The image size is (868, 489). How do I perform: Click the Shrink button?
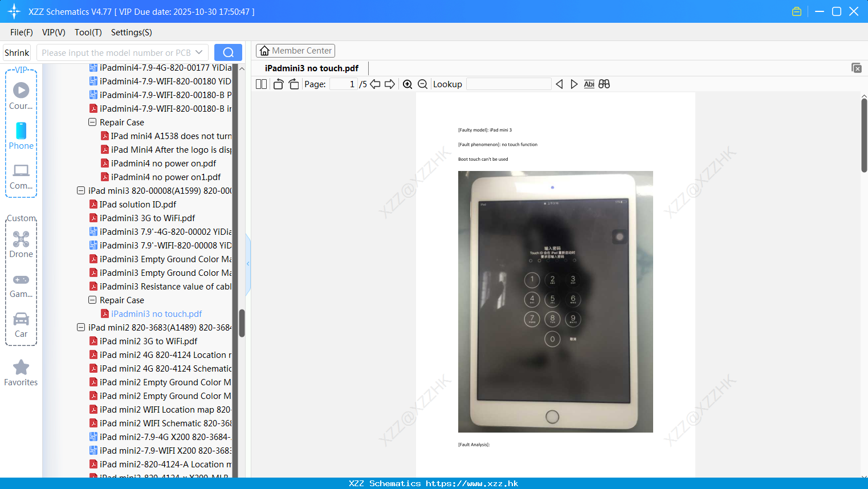click(17, 52)
